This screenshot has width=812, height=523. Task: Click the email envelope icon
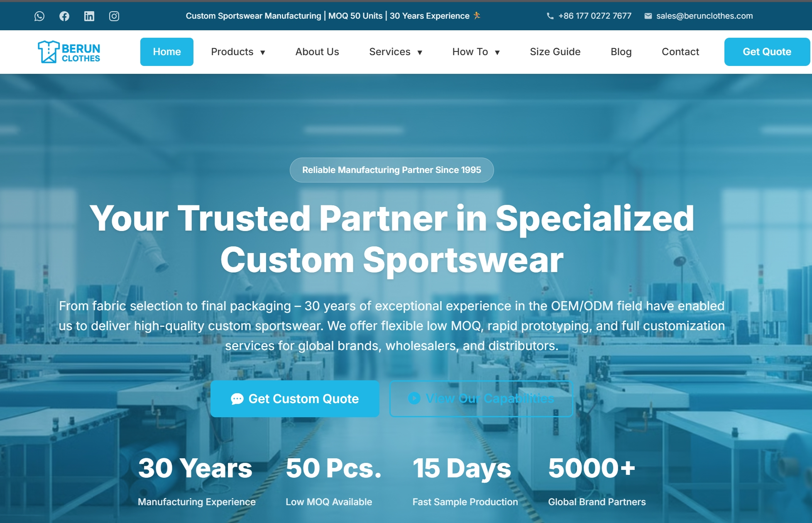click(x=648, y=16)
